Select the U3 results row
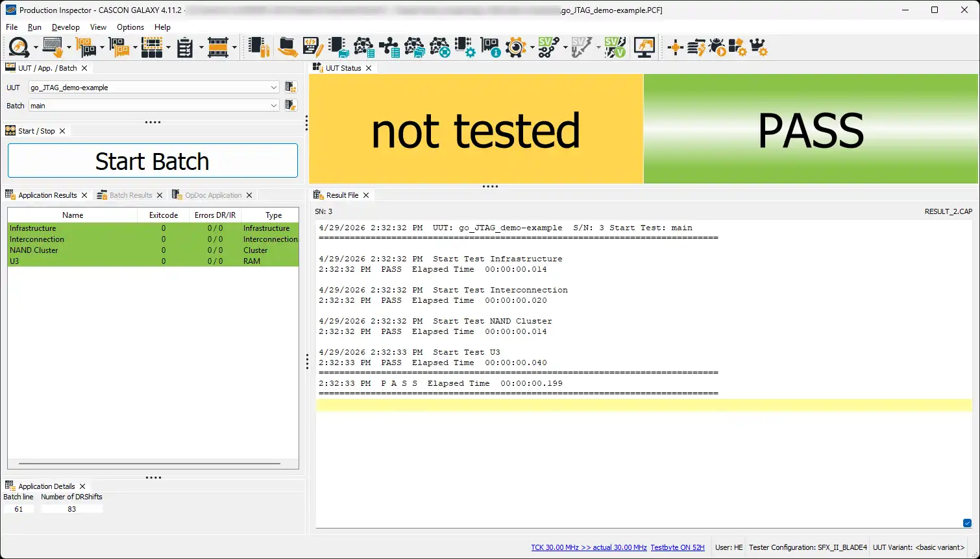980x559 pixels. tap(153, 261)
